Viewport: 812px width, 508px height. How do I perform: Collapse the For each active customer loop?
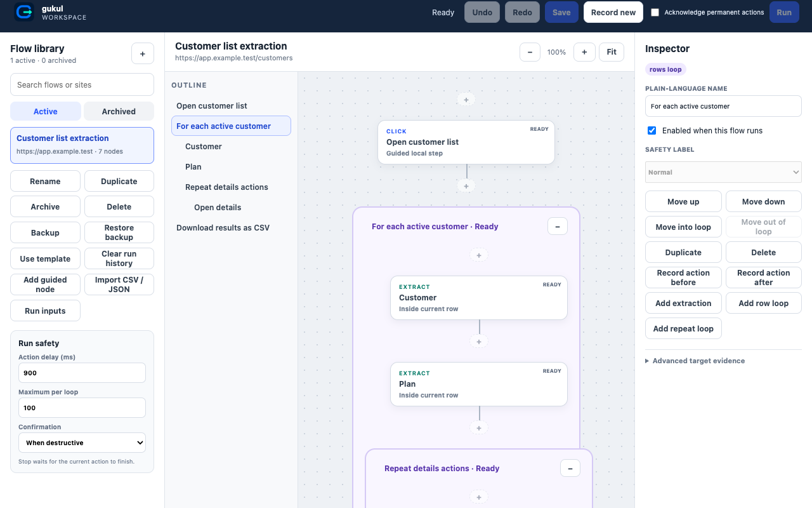[x=558, y=226]
